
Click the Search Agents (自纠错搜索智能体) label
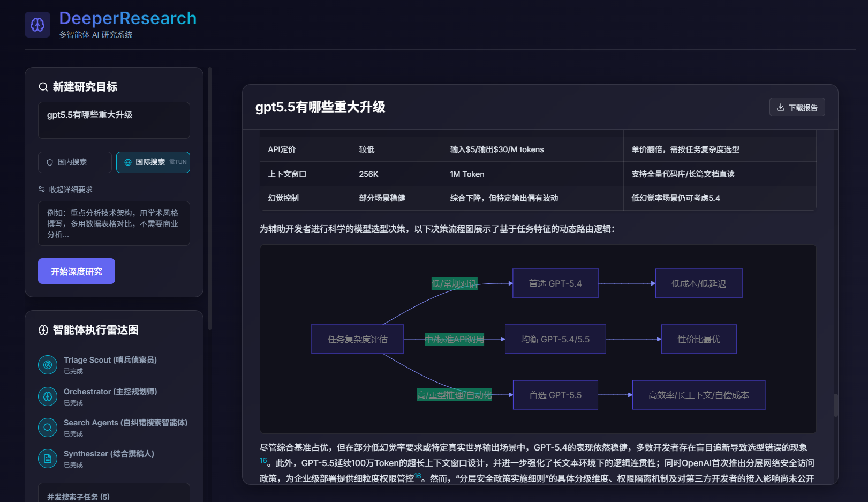pos(126,423)
